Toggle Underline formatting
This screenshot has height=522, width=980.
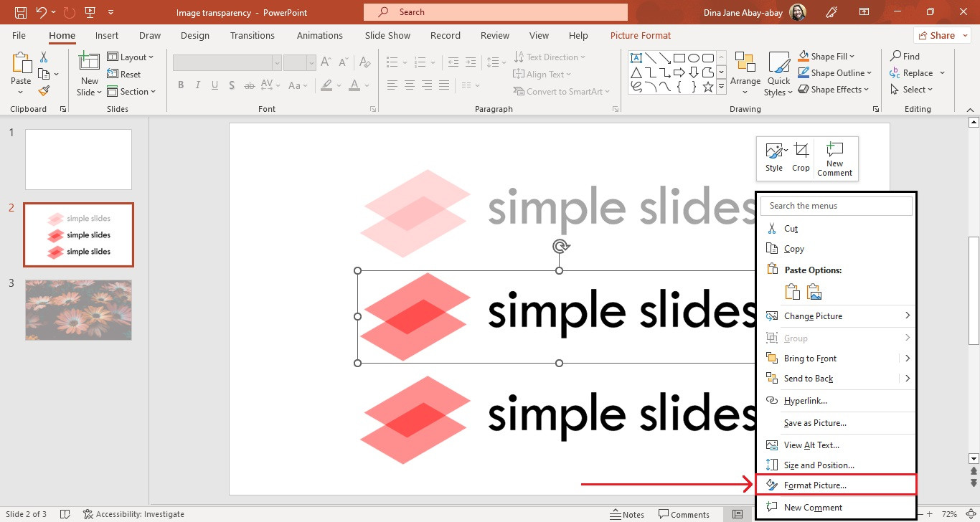coord(215,85)
